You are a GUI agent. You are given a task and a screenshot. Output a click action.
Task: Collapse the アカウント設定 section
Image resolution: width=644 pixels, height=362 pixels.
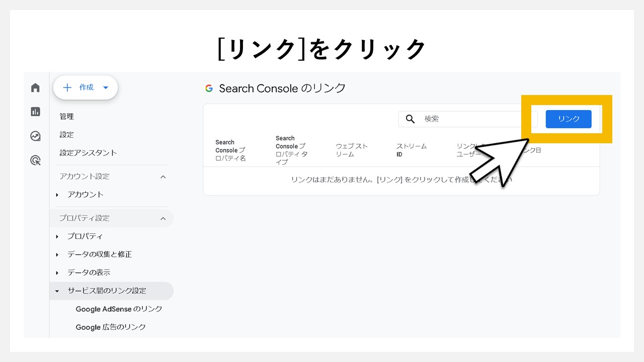point(163,176)
